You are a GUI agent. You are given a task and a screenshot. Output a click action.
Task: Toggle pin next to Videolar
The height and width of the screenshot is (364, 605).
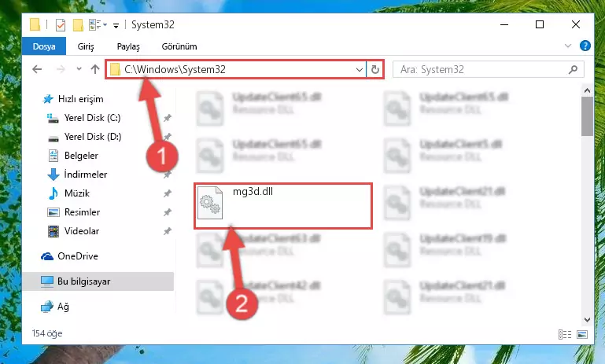(167, 231)
